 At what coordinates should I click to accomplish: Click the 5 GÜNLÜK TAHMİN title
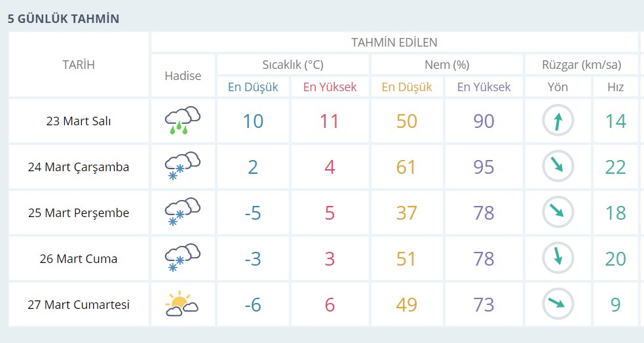pyautogui.click(x=64, y=18)
